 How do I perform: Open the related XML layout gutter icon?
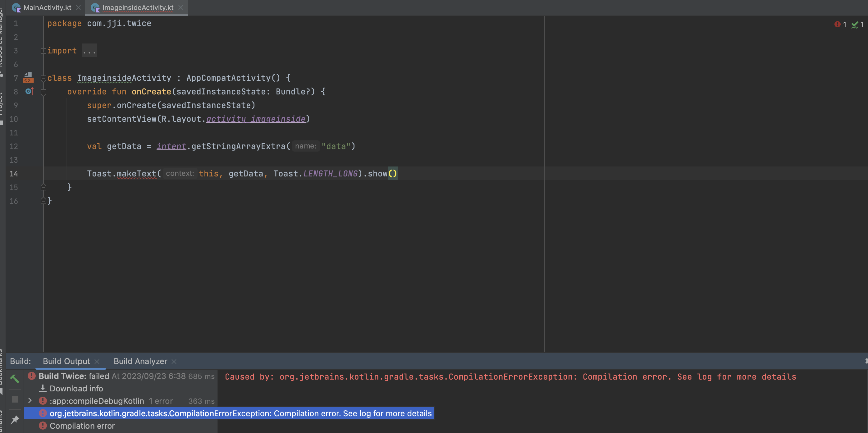click(x=28, y=78)
